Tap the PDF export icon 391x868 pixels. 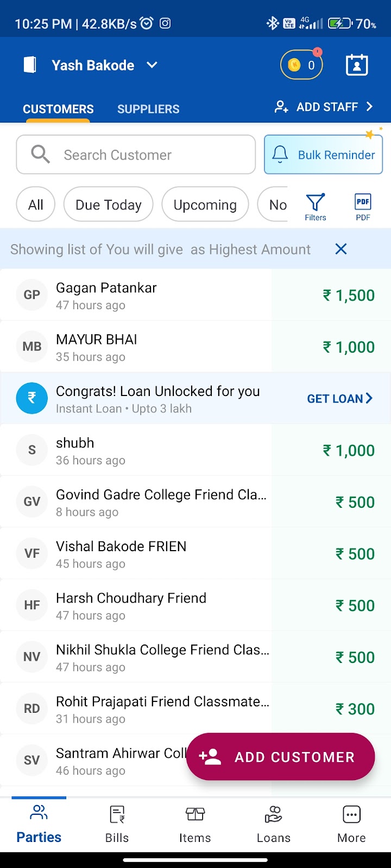(363, 206)
